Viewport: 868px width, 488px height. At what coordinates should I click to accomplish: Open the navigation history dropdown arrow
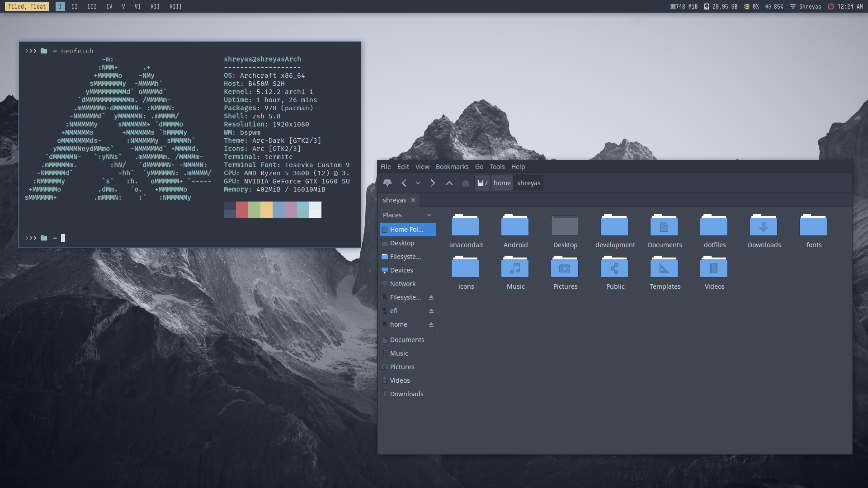pyautogui.click(x=418, y=183)
